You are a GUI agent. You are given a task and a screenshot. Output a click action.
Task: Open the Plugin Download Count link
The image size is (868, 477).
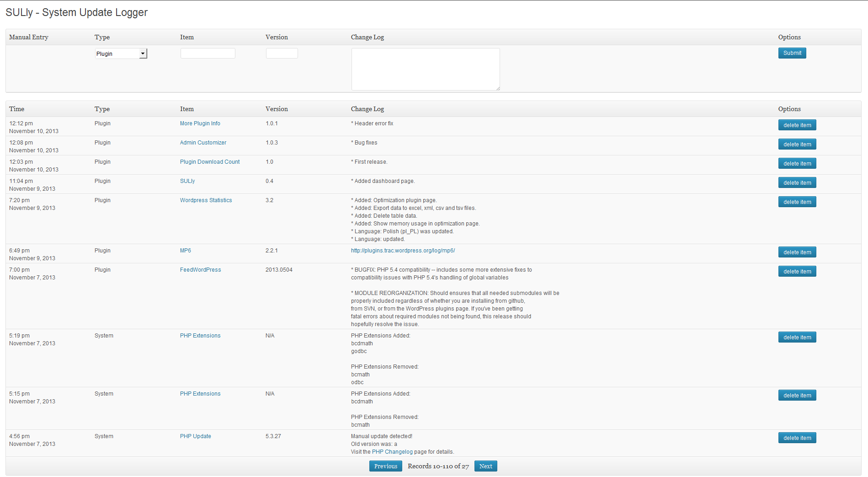pos(210,162)
